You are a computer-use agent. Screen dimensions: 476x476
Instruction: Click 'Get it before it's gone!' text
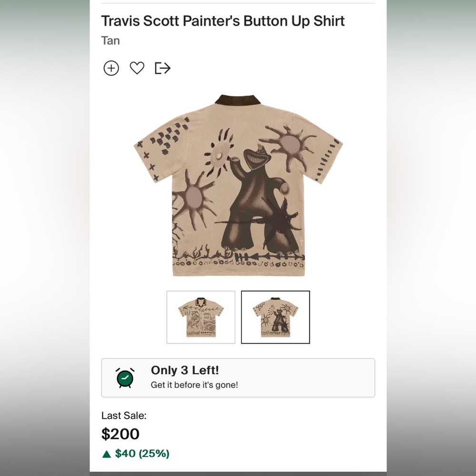pyautogui.click(x=195, y=385)
